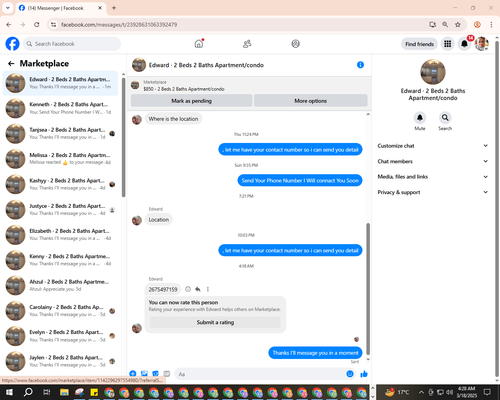Open Task View on taskbar
Viewport: 500px width, 400px height.
pyautogui.click(x=47, y=392)
